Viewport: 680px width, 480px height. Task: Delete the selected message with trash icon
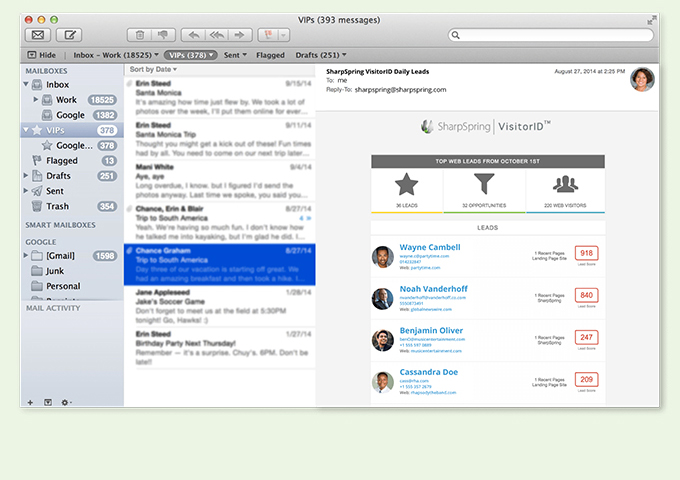coord(140,35)
